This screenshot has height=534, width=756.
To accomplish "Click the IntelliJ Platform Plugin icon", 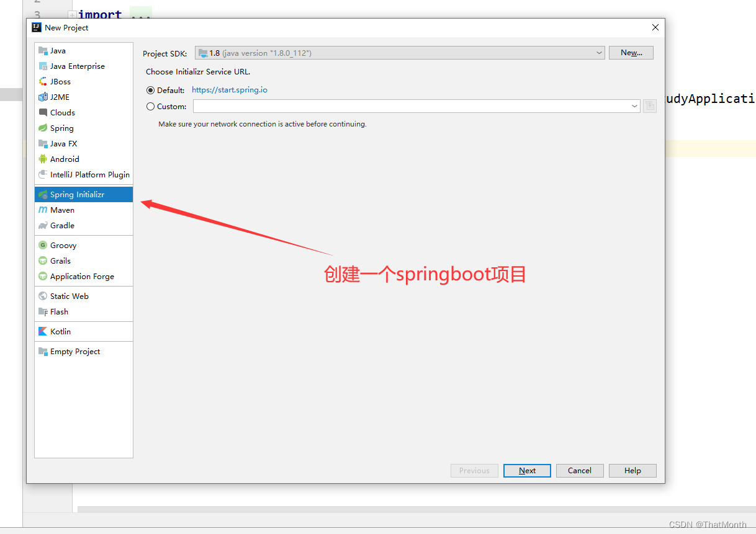I will (x=43, y=175).
